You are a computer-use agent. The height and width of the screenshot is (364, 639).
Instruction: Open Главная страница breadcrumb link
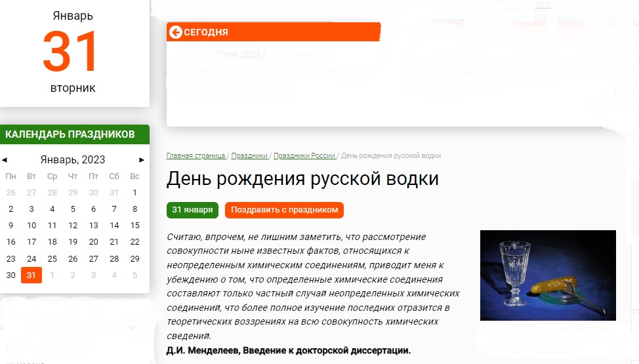[x=196, y=155]
